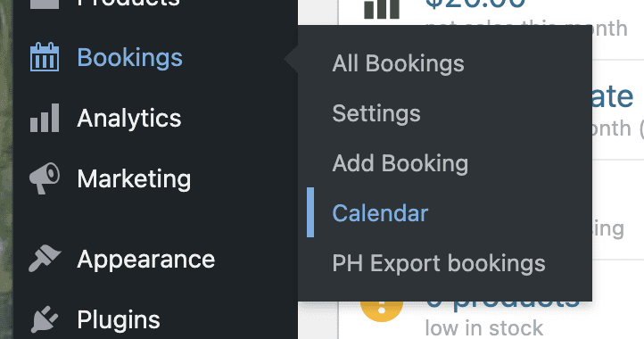The height and width of the screenshot is (339, 644).
Task: Open PH Export bookings
Action: [439, 263]
